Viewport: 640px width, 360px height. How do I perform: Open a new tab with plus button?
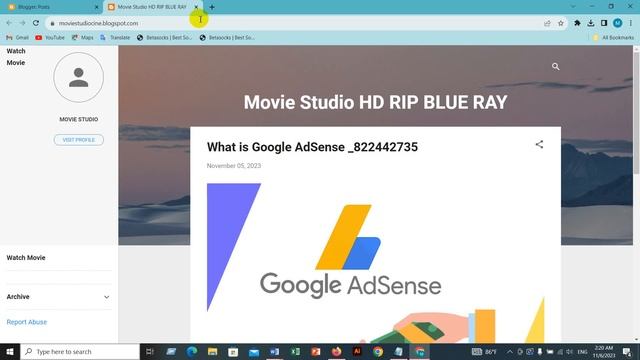click(x=212, y=7)
